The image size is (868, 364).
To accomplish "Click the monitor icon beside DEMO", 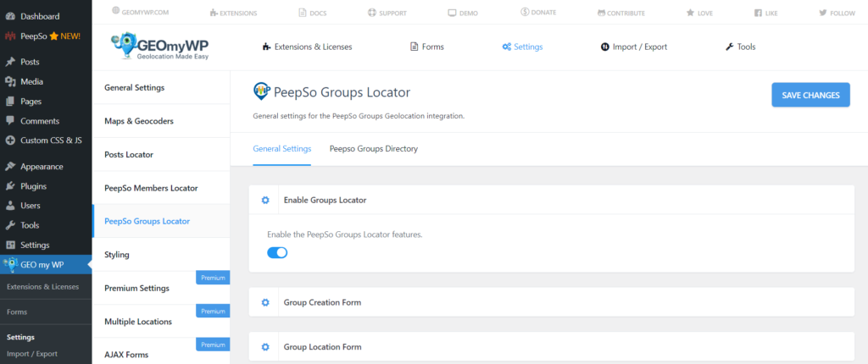I will point(452,13).
